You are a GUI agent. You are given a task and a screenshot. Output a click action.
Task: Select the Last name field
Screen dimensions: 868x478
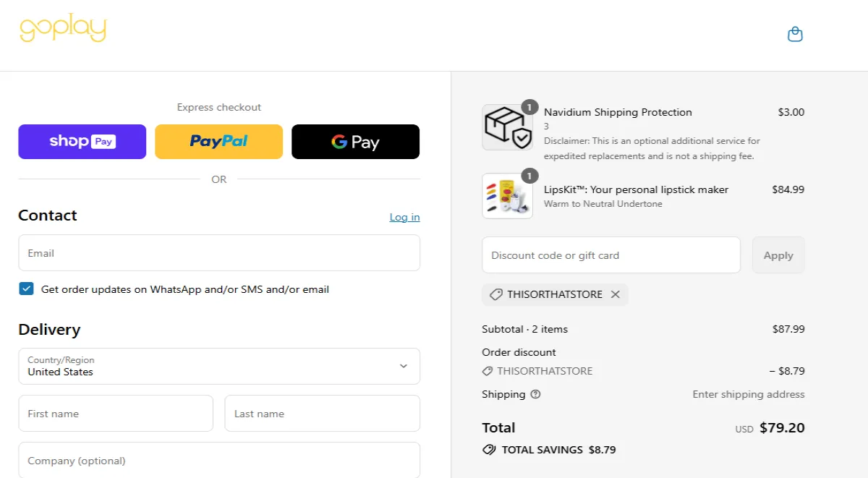tap(322, 413)
